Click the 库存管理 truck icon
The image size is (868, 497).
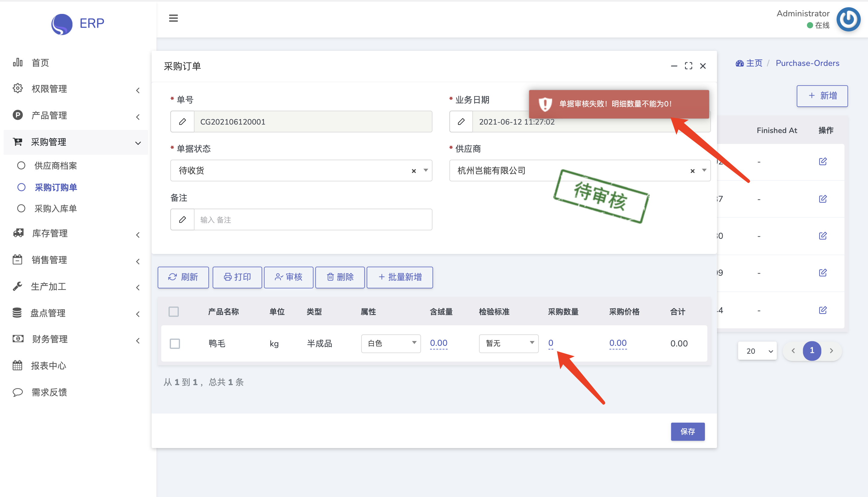[x=18, y=233]
